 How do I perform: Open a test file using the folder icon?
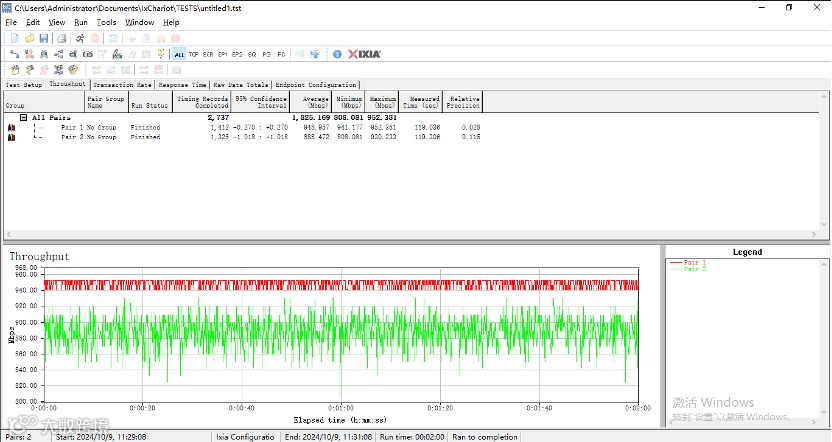tap(29, 38)
